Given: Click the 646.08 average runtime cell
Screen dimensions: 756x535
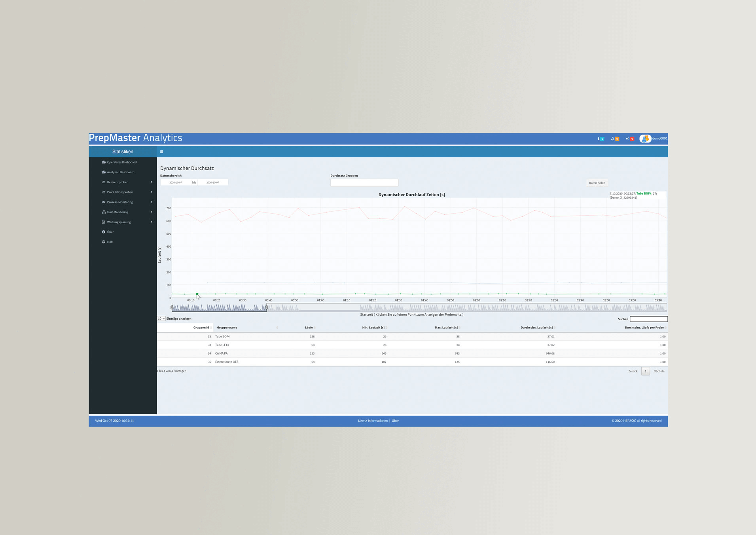Looking at the screenshot, I should [x=550, y=353].
